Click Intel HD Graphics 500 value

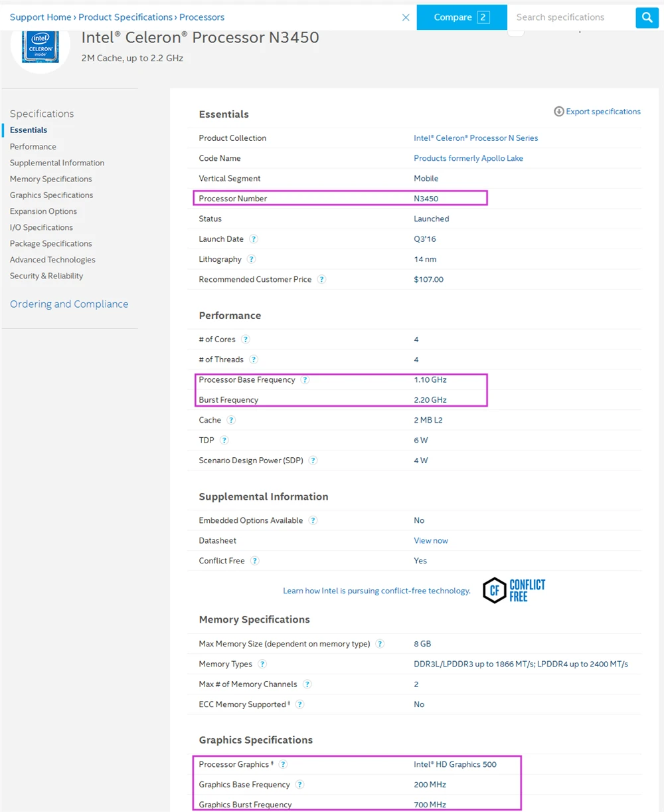455,765
